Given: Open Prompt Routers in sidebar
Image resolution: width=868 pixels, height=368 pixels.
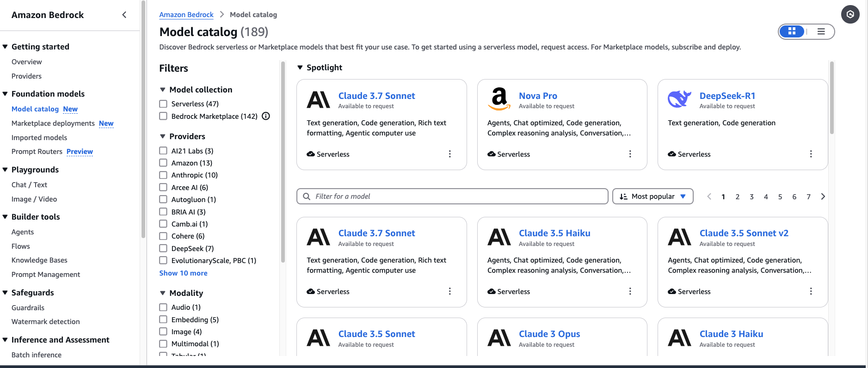Looking at the screenshot, I should pyautogui.click(x=37, y=152).
